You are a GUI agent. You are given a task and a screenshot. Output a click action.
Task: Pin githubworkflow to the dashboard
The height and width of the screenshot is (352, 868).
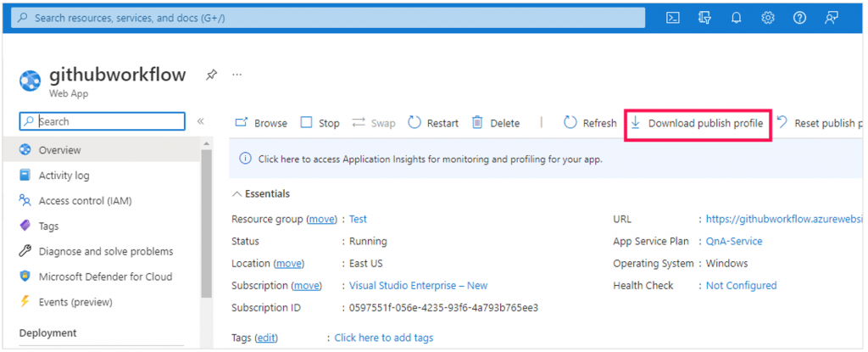coord(211,75)
